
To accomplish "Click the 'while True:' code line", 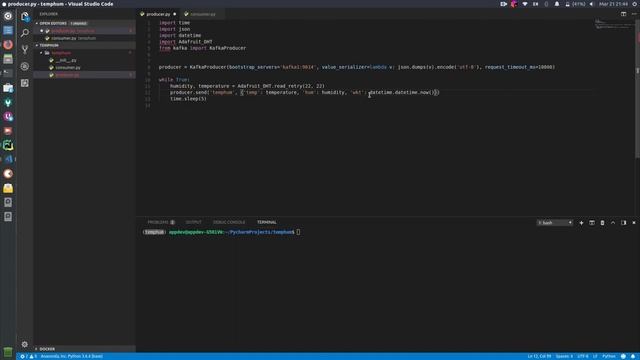I will [x=174, y=80].
